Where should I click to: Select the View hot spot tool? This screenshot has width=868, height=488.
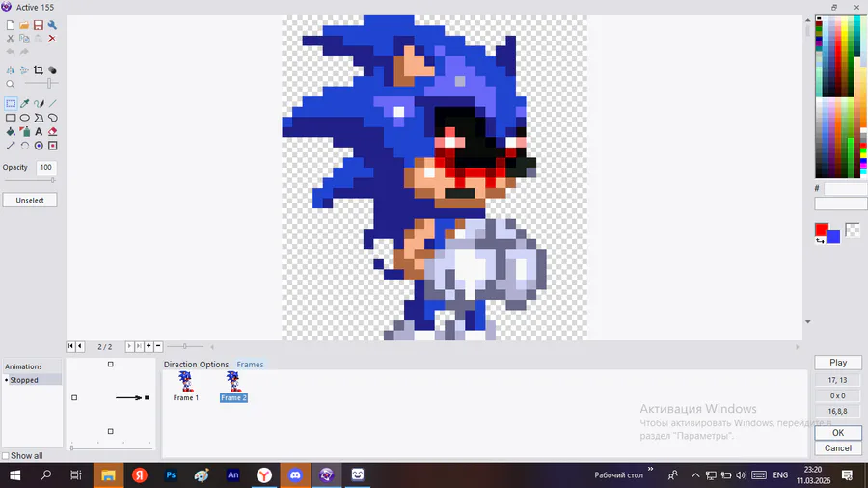tap(39, 146)
